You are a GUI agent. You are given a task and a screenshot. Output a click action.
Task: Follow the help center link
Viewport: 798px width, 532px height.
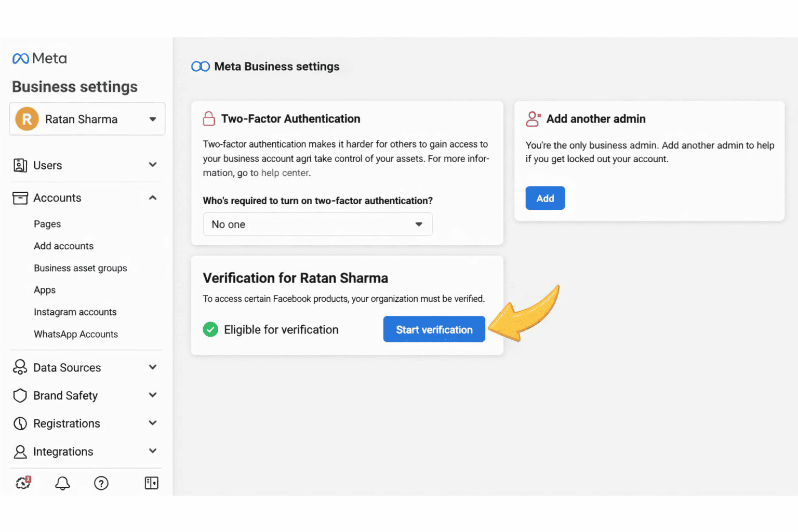(285, 173)
